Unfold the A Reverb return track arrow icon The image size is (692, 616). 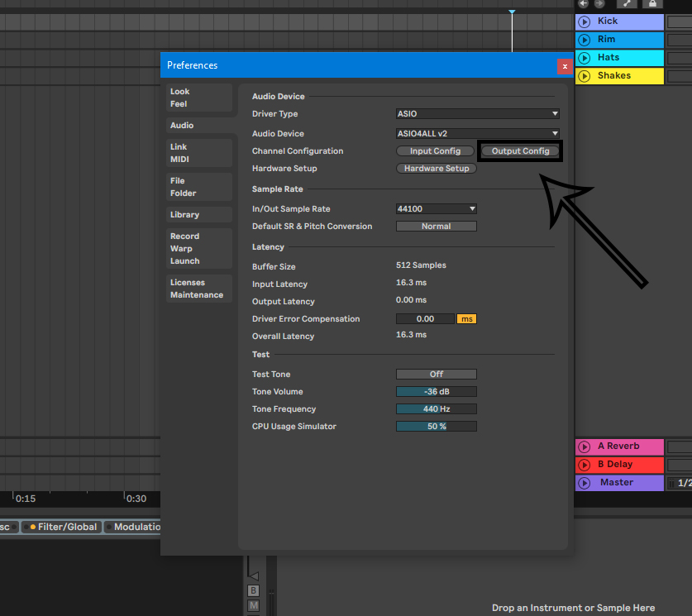pos(585,446)
